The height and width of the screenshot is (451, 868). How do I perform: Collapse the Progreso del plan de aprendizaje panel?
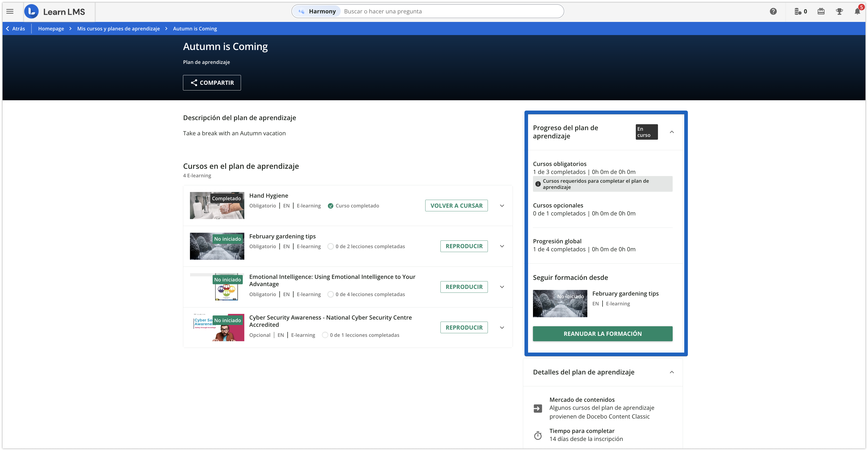click(x=672, y=132)
